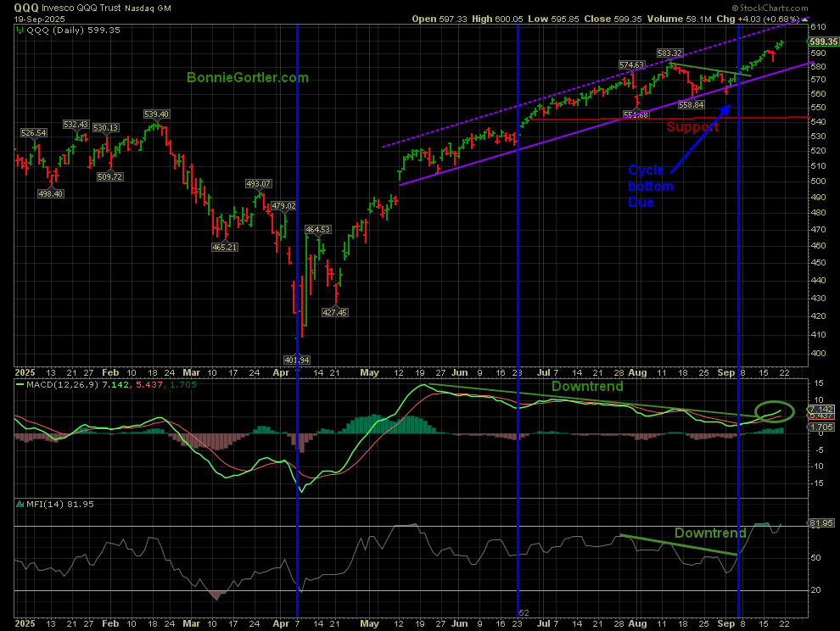Click the 52 marker at the bottom
840x631 pixels.
524,611
